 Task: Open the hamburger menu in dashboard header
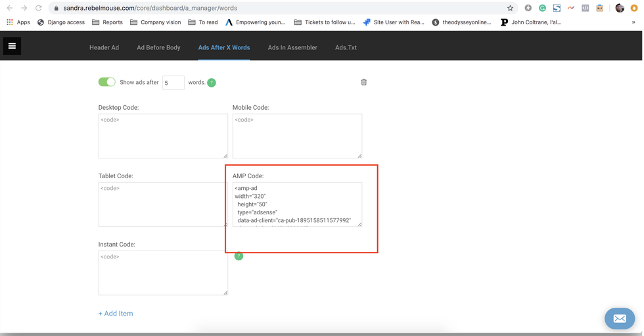[x=12, y=46]
